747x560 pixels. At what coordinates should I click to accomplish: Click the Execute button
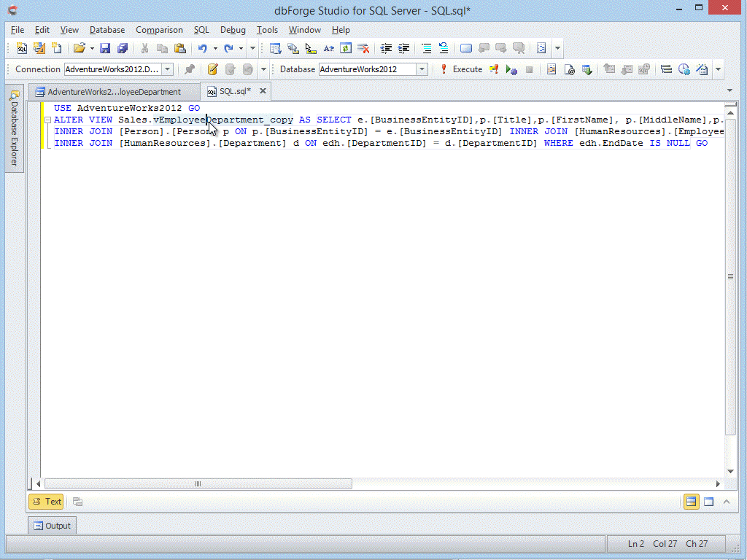[x=461, y=69]
